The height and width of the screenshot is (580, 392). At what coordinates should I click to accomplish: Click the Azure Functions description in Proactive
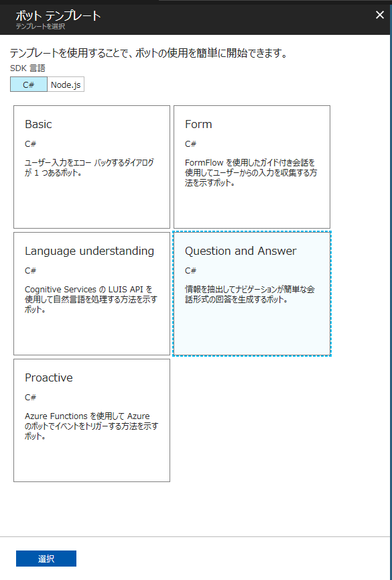point(91,426)
